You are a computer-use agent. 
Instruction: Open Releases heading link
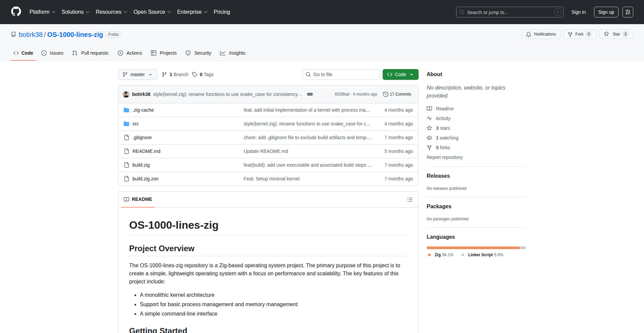pos(438,176)
